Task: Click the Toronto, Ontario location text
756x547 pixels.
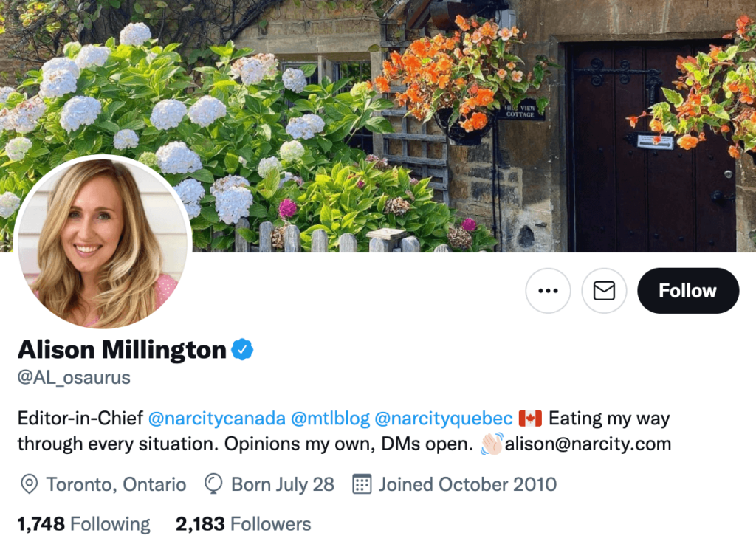Action: coord(116,485)
